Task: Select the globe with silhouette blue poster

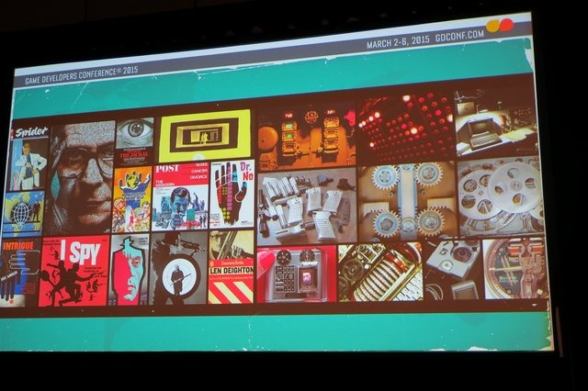Action: point(24,214)
